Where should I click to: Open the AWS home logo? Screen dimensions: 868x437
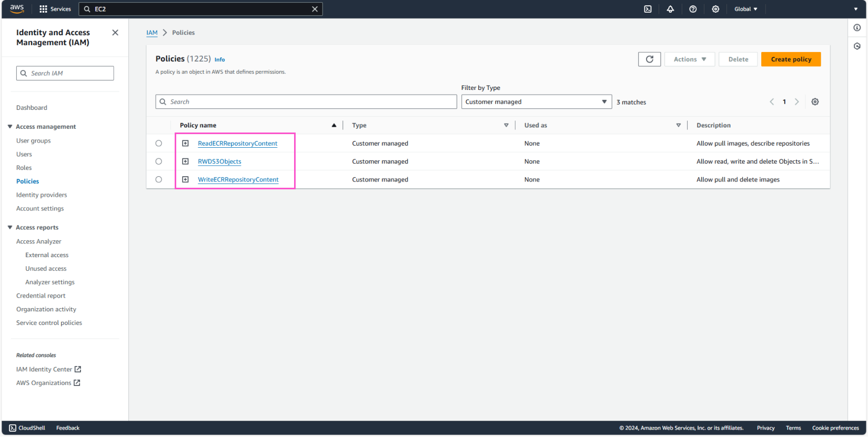[x=17, y=8]
